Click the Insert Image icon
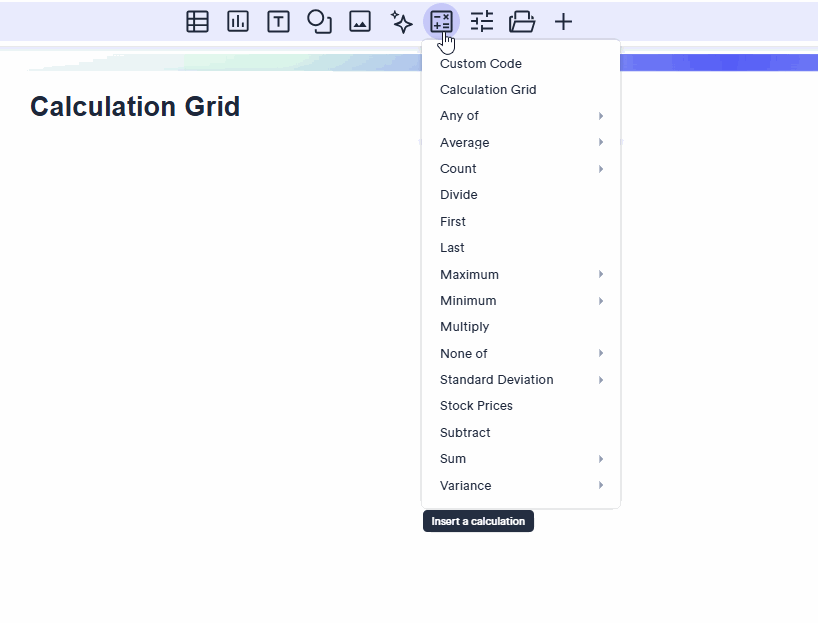Screen dimensions: 818x623 pos(360,21)
